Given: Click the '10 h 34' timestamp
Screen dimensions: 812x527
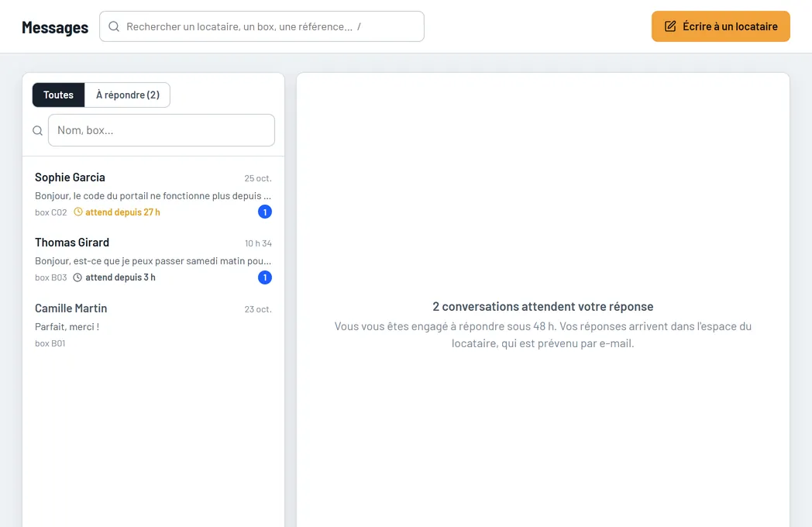Looking at the screenshot, I should (259, 243).
